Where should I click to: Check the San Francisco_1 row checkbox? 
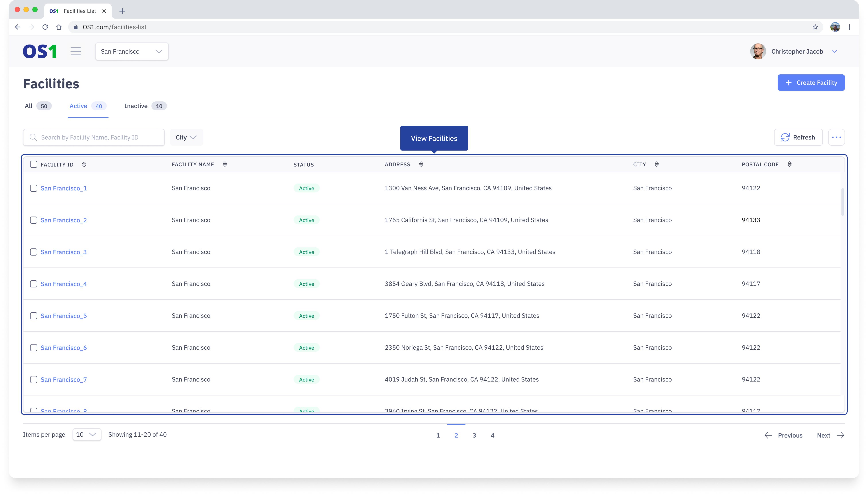(x=33, y=188)
